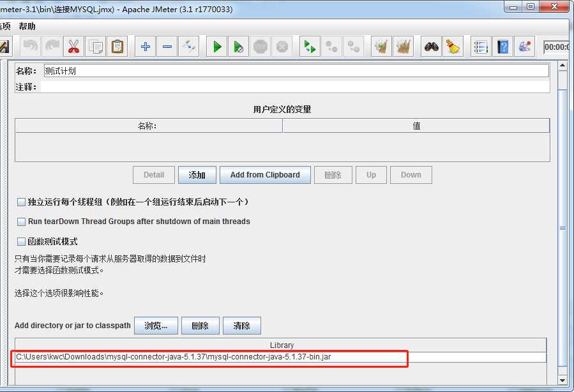Expand all nodes with the plus icon
The height and width of the screenshot is (392, 574).
[146, 47]
